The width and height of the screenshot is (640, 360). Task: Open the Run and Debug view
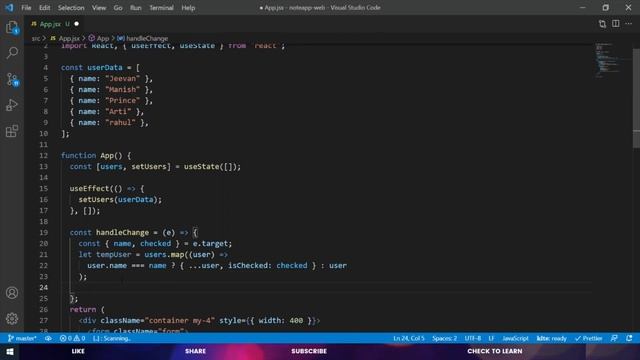[x=12, y=105]
